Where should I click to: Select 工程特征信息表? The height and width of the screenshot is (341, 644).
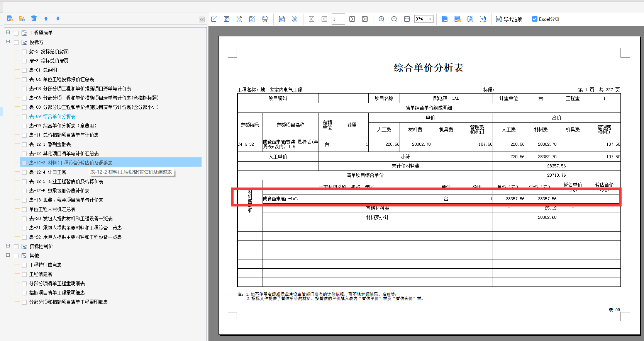click(x=45, y=265)
